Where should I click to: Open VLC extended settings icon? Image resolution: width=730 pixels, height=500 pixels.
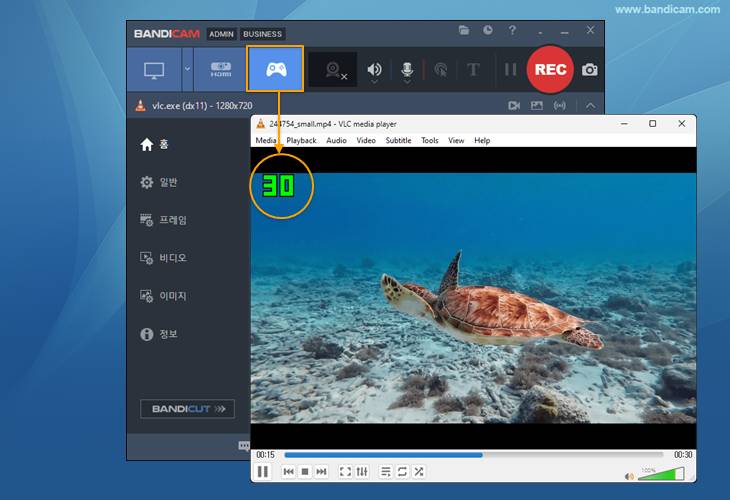pyautogui.click(x=362, y=471)
